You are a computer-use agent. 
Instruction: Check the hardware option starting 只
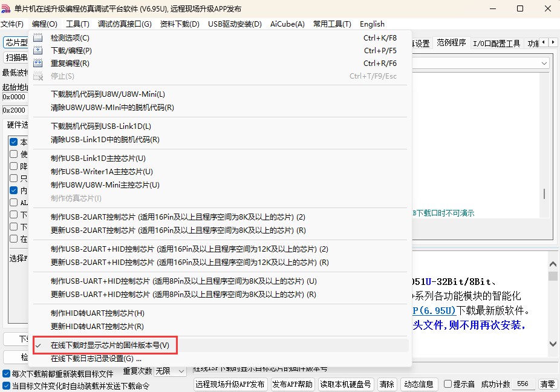[13, 178]
